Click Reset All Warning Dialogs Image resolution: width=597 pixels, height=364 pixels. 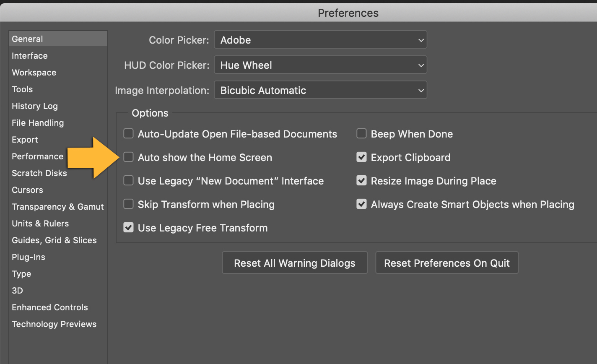pos(294,263)
